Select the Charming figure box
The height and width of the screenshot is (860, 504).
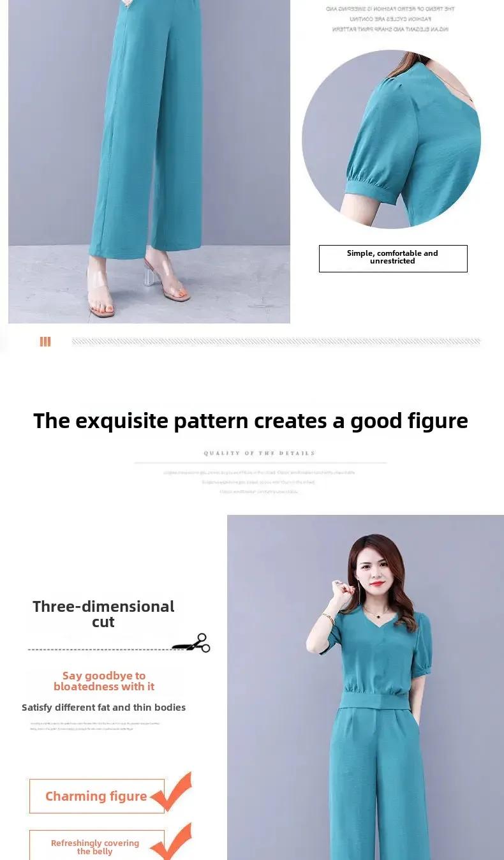97,796
